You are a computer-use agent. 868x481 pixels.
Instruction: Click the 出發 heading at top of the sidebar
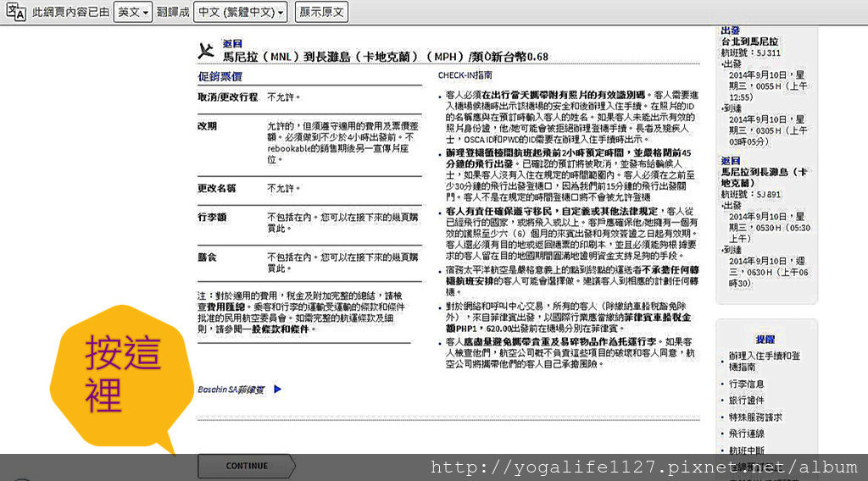coord(730,30)
